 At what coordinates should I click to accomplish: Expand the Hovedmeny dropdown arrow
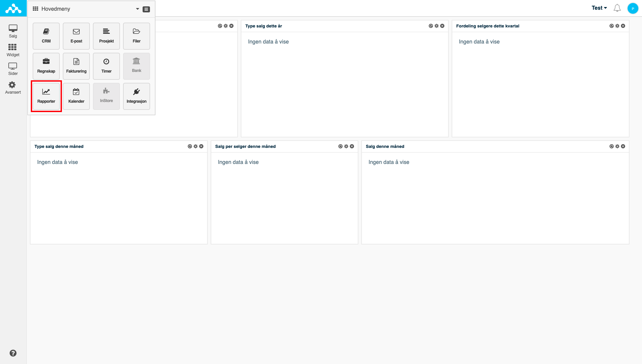(x=137, y=9)
